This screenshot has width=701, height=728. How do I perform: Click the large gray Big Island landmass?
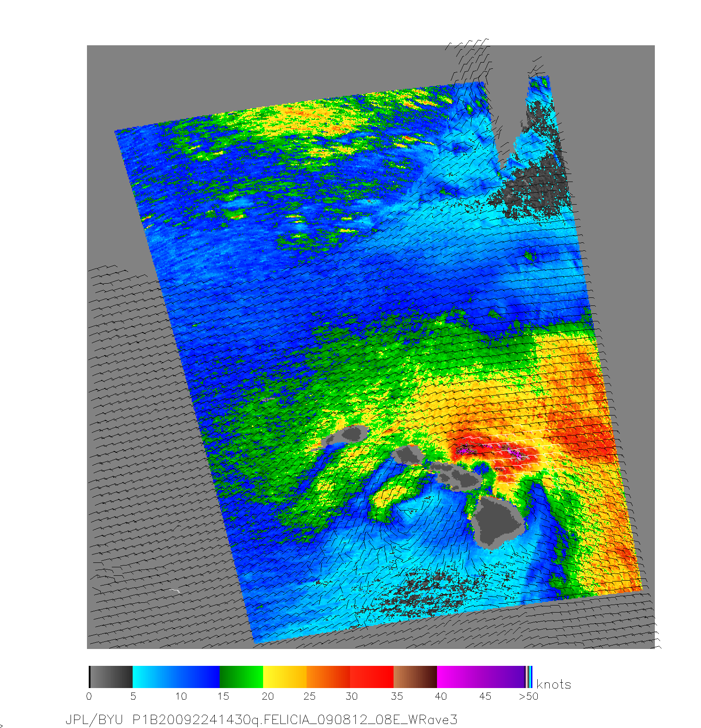tap(499, 522)
